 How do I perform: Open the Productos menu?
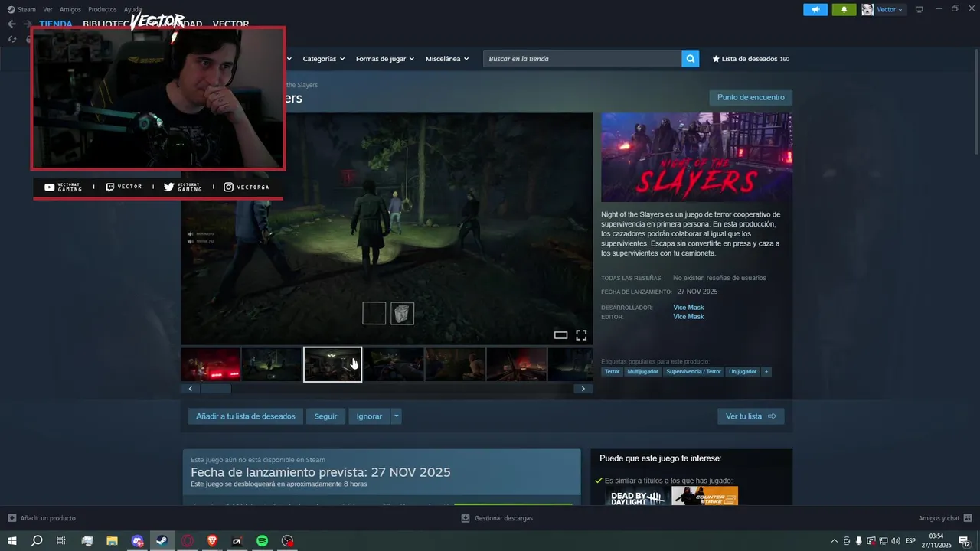(103, 9)
